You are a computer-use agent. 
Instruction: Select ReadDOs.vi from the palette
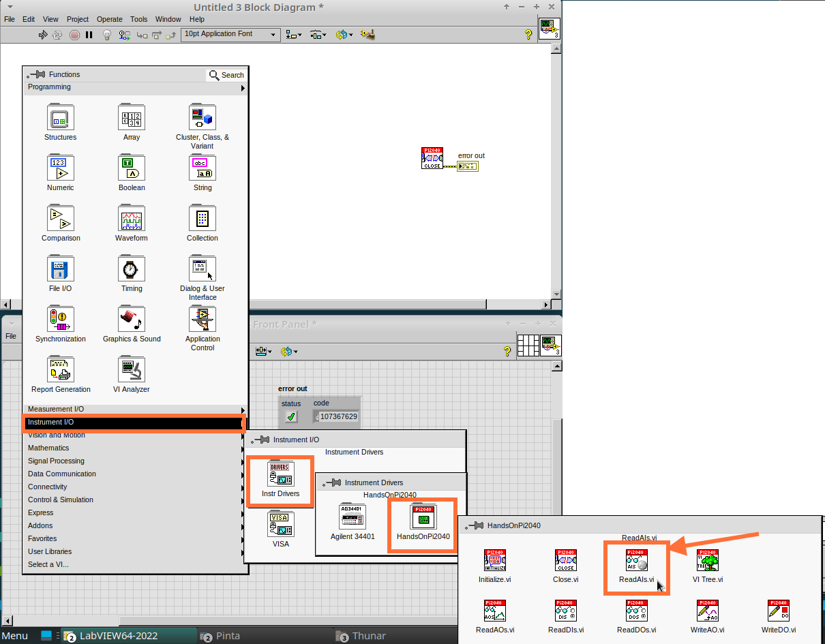[637, 616]
